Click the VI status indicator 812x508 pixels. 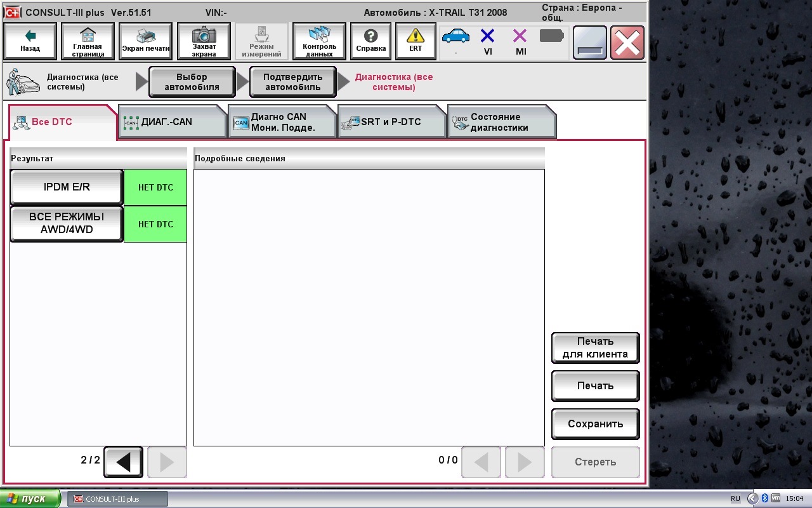(x=487, y=42)
